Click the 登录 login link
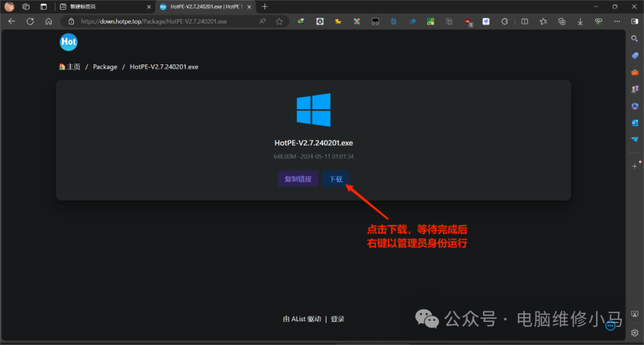Viewport: 644px width, 345px height. pyautogui.click(x=338, y=319)
